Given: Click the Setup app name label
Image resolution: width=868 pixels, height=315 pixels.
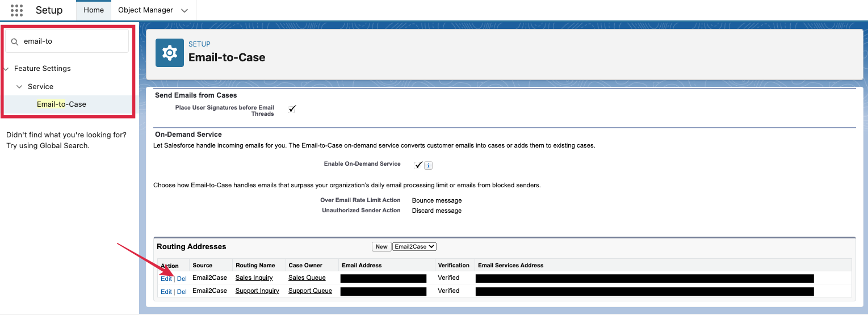Looking at the screenshot, I should [x=49, y=10].
